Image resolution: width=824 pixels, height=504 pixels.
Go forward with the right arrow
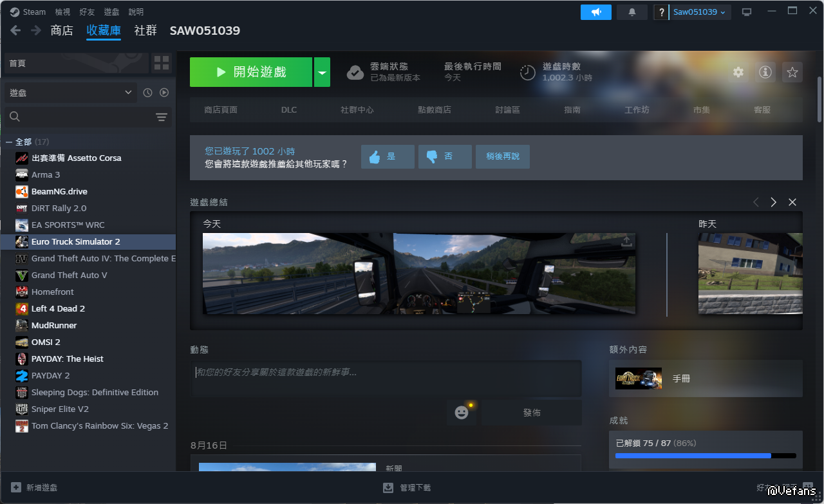(36, 30)
